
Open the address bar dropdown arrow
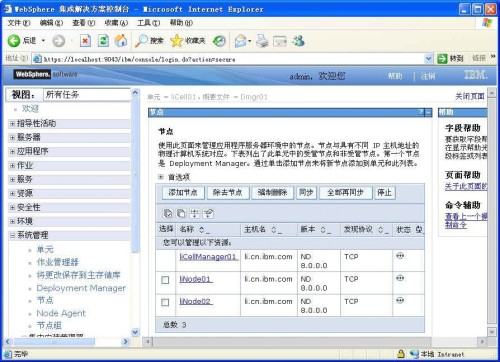(428, 59)
